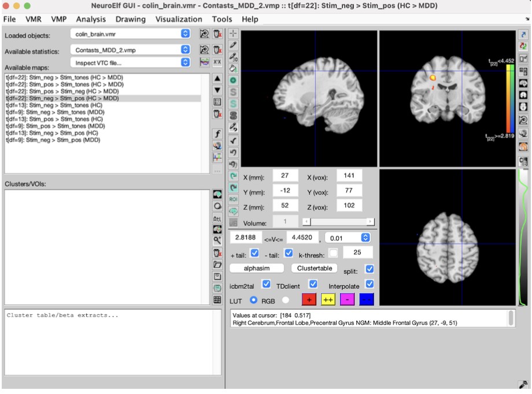Select the RGB radio button
532x394 pixels.
286,300
